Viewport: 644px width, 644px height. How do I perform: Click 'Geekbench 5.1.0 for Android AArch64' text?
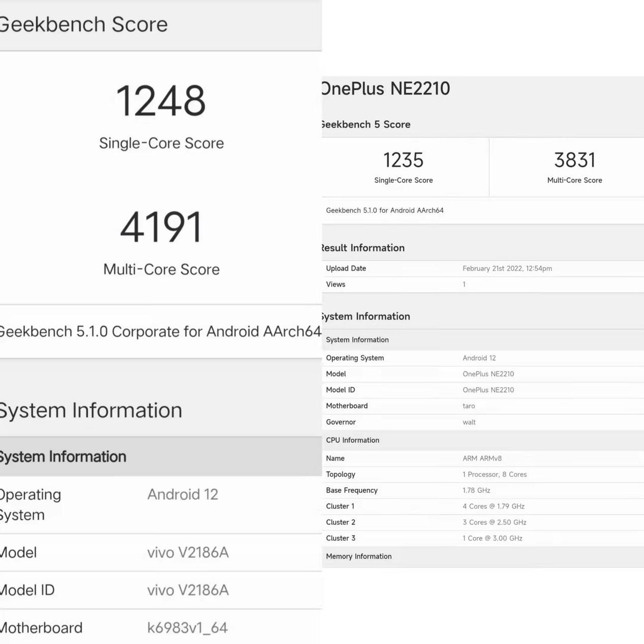click(385, 210)
